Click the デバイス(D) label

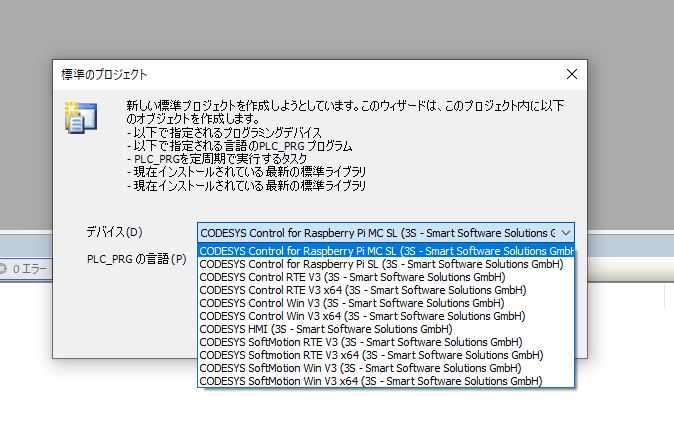pos(114,232)
